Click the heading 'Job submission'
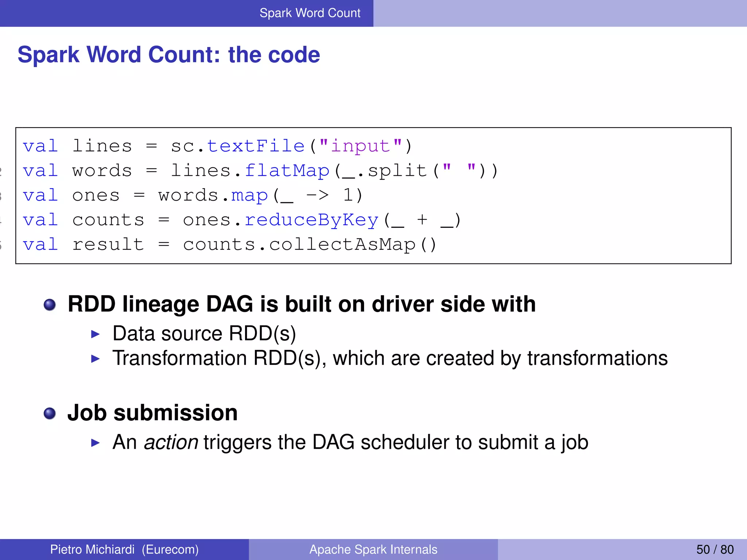 [152, 413]
